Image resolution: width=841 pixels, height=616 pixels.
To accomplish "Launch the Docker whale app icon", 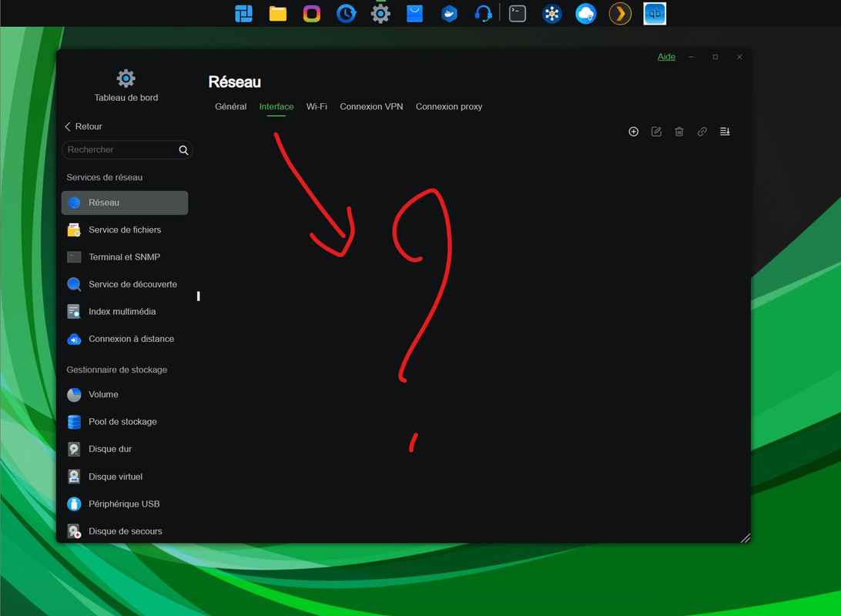I will 449,13.
